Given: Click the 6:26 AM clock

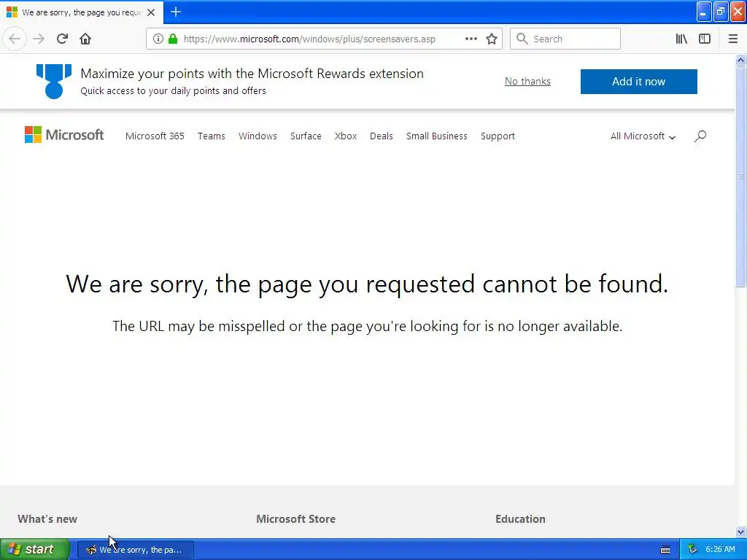Looking at the screenshot, I should [720, 549].
